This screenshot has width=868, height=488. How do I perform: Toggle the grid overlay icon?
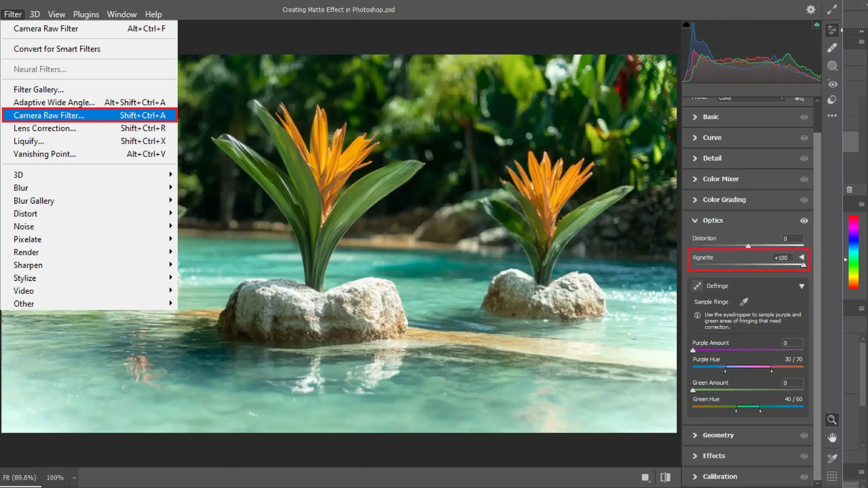[x=832, y=476]
